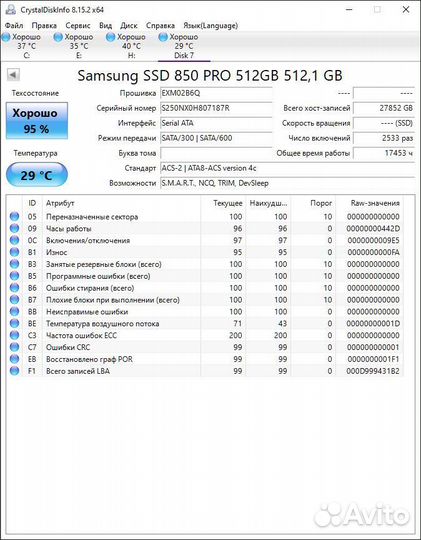Open the Сервис menu

[x=78, y=25]
